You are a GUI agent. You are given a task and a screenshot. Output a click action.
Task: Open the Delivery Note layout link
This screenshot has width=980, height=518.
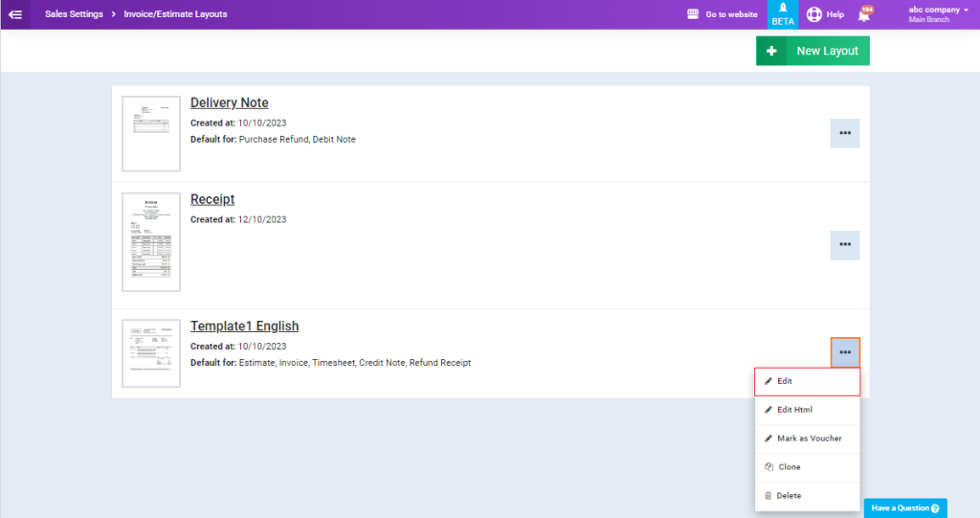(229, 102)
